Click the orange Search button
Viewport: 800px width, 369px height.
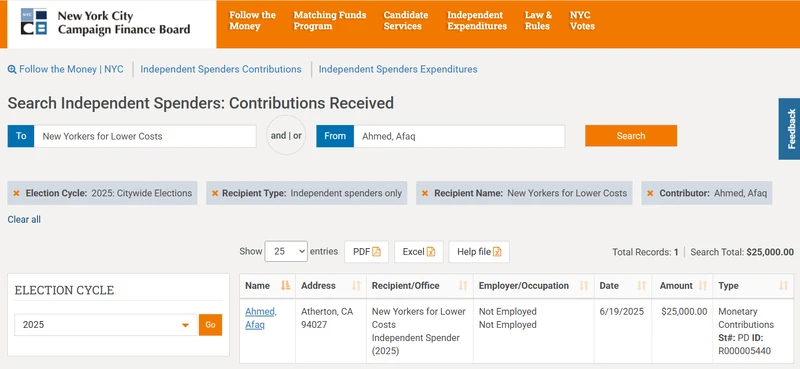(631, 136)
